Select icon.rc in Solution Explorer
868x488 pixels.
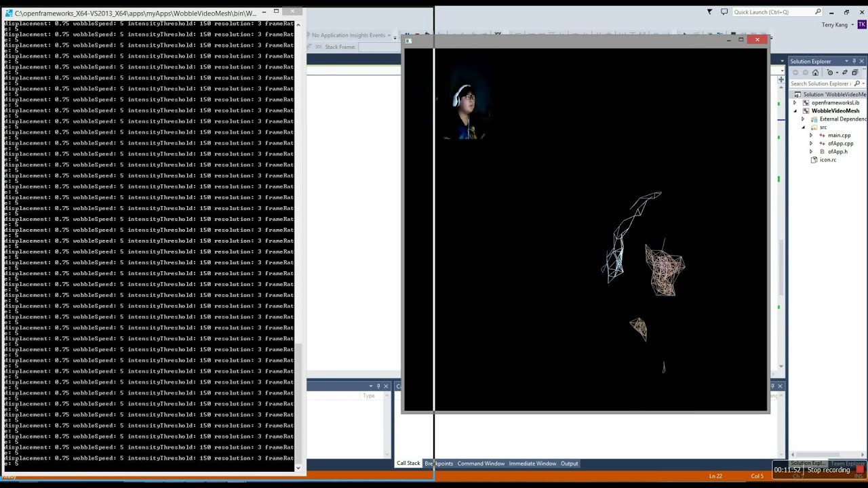pos(827,159)
